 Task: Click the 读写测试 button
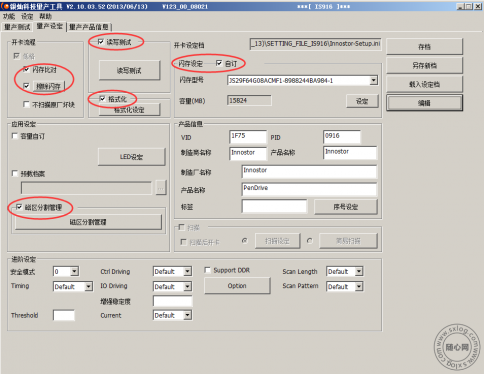(x=129, y=70)
